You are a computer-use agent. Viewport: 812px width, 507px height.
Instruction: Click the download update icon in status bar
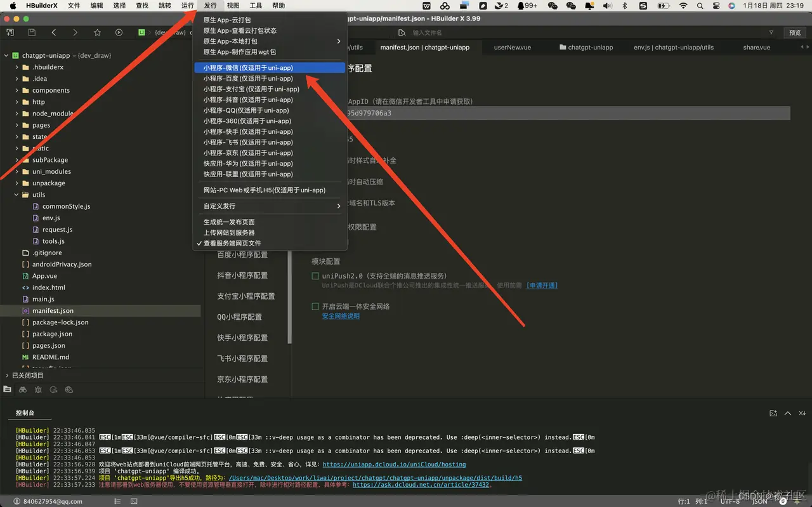782,501
